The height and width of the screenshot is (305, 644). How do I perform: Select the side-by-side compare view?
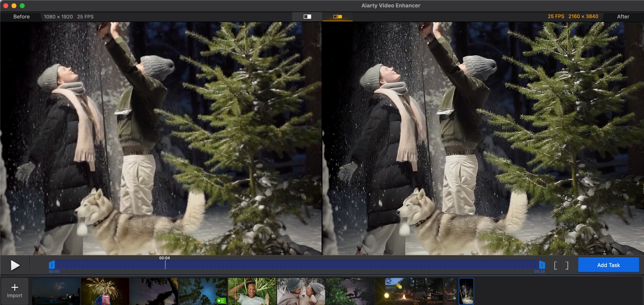pos(337,17)
